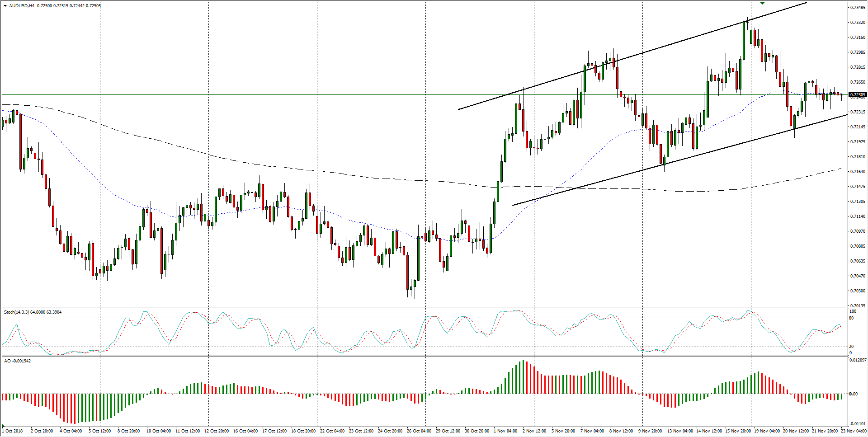The height and width of the screenshot is (437, 868).
Task: Click the 1 Nov 04:00 time axis label
Action: click(x=505, y=431)
